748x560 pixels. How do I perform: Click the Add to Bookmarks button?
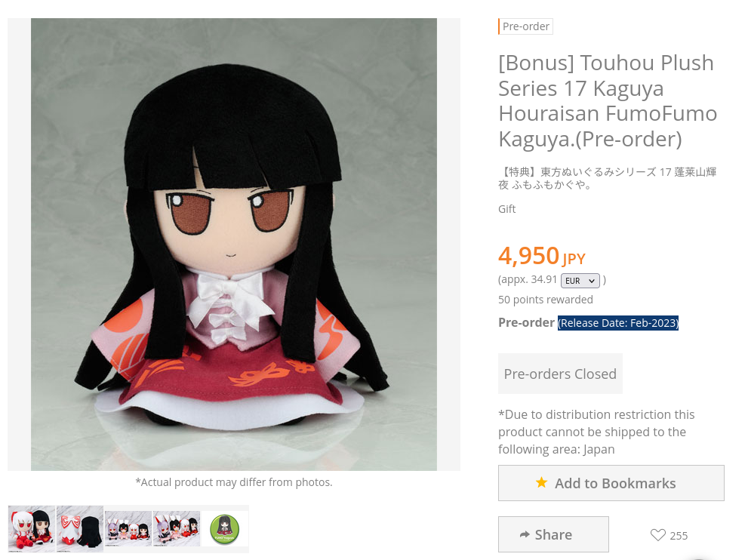[611, 483]
